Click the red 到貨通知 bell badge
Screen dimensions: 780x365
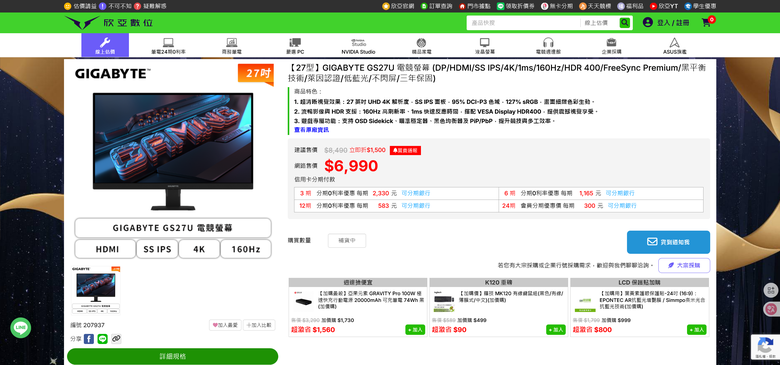pyautogui.click(x=405, y=150)
